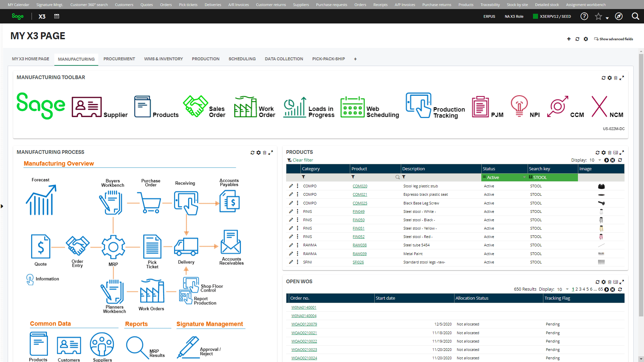Click the Supplier icon in the toolbar
Image resolution: width=644 pixels, height=362 pixels.
click(86, 106)
